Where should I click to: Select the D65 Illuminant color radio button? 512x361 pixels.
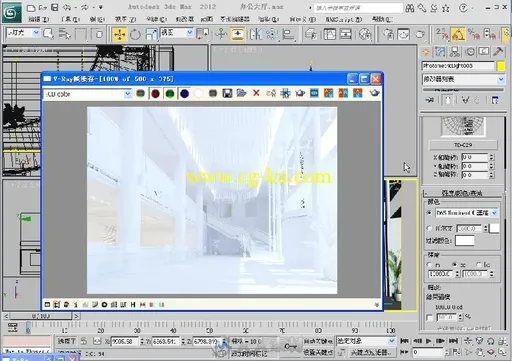(430, 213)
